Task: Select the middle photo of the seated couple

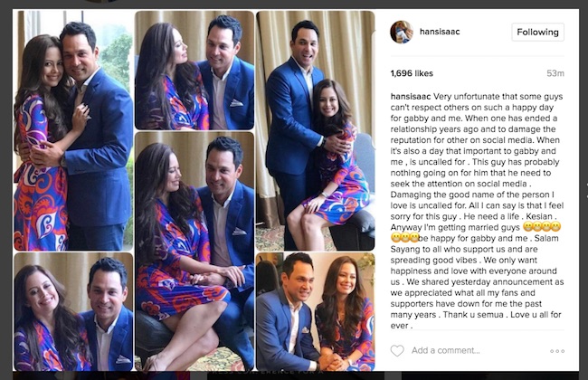Action: (x=194, y=252)
